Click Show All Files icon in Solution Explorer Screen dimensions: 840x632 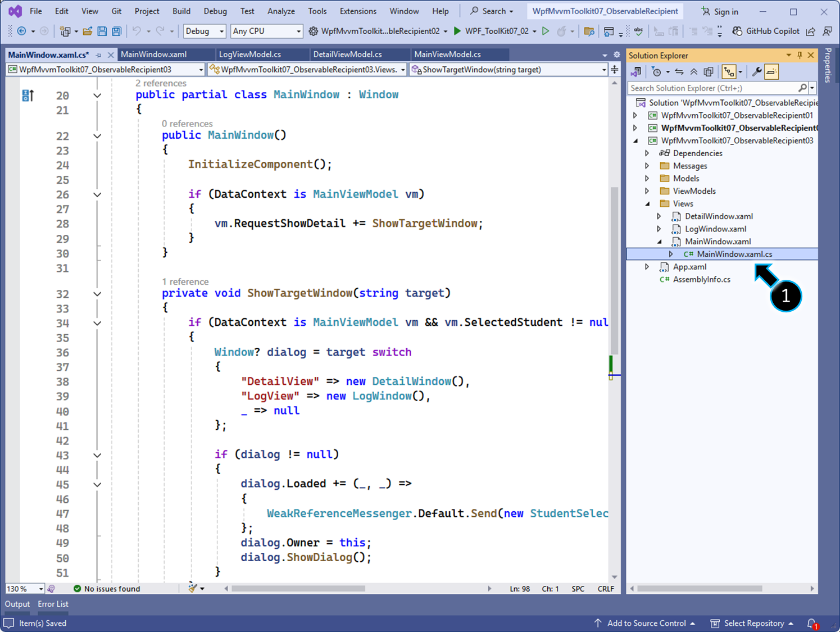709,72
